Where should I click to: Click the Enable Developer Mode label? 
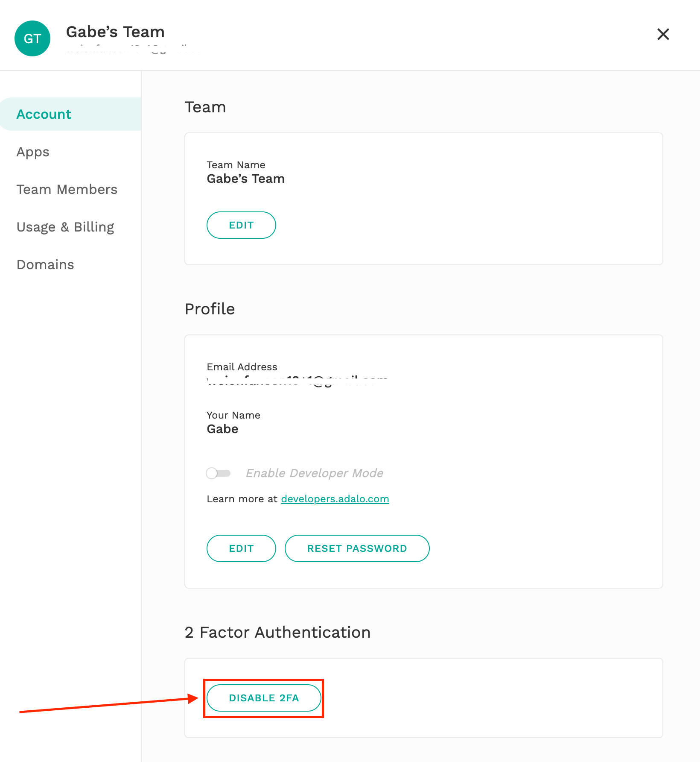click(314, 473)
